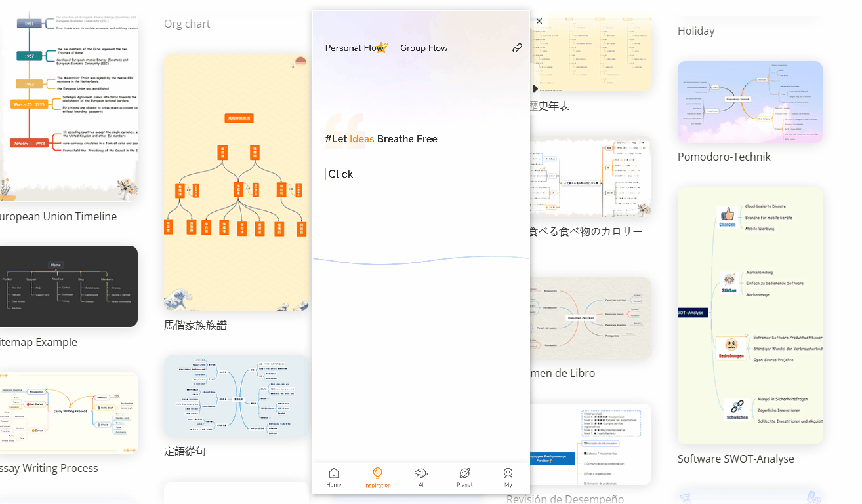Open the AI planet-face icon
This screenshot has width=862, height=504.
coord(421,477)
